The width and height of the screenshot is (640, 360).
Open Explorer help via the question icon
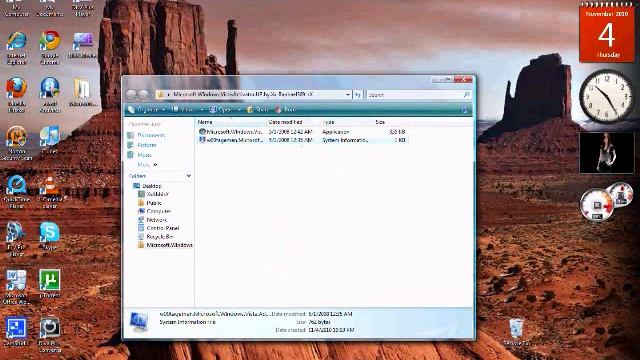464,109
